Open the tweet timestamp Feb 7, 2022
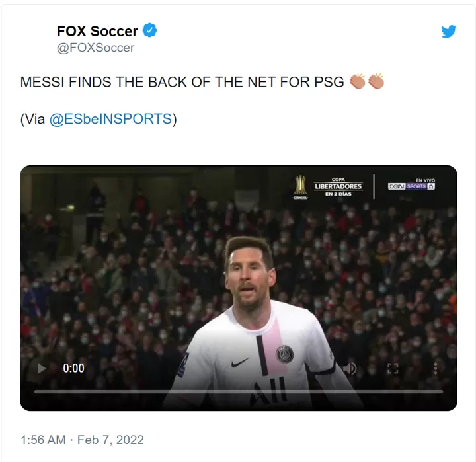Image resolution: width=476 pixels, height=462 pixels. pyautogui.click(x=82, y=440)
